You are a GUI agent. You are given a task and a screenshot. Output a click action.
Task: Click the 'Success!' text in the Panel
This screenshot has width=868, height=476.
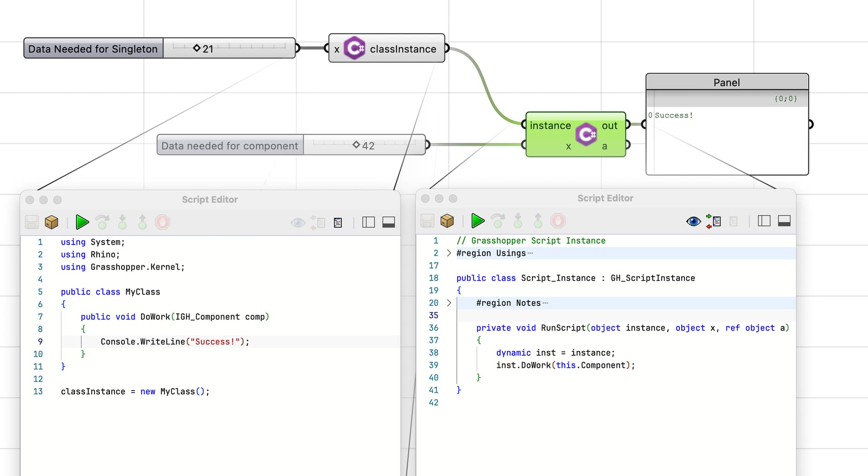click(x=674, y=115)
